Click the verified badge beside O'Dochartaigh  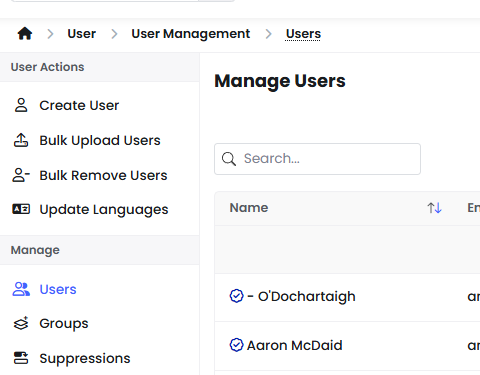(237, 296)
